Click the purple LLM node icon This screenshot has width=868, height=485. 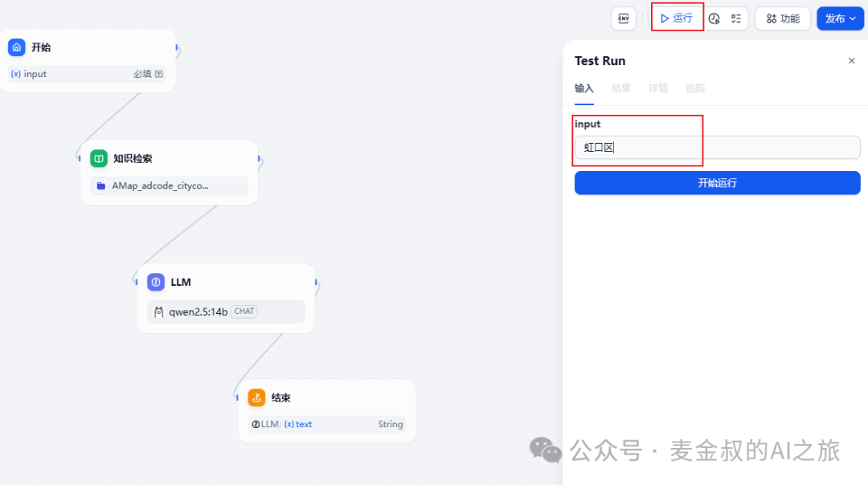(156, 282)
